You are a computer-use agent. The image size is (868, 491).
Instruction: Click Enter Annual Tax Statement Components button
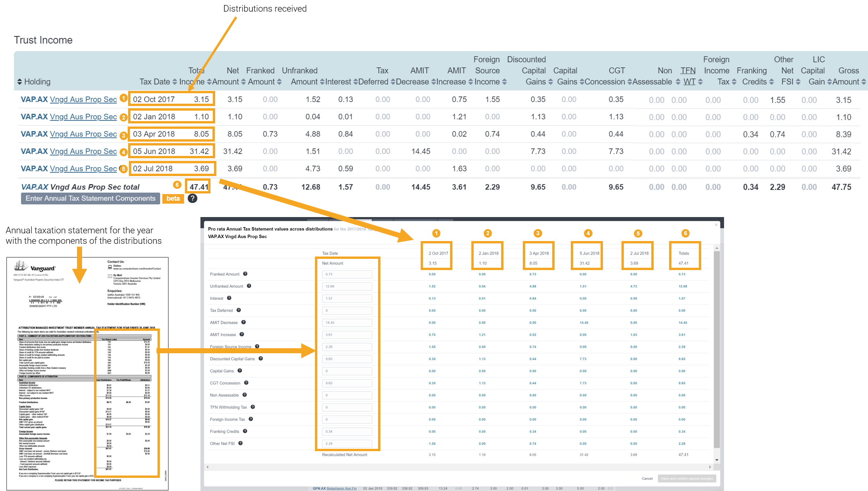pyautogui.click(x=90, y=198)
